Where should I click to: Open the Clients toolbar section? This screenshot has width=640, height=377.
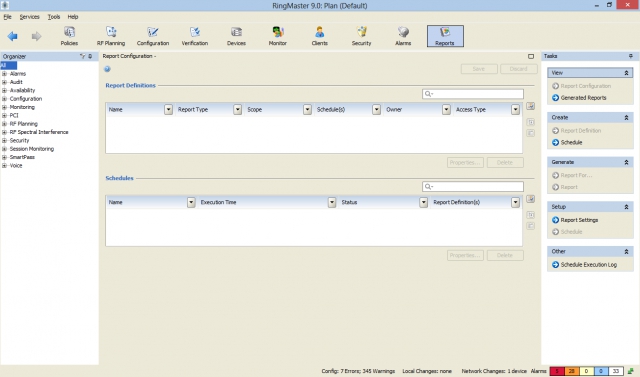320,36
